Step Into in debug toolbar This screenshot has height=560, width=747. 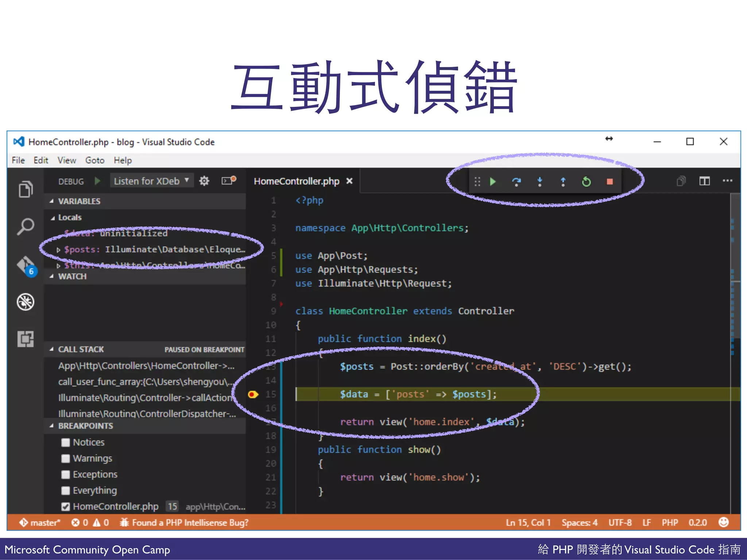(x=540, y=182)
